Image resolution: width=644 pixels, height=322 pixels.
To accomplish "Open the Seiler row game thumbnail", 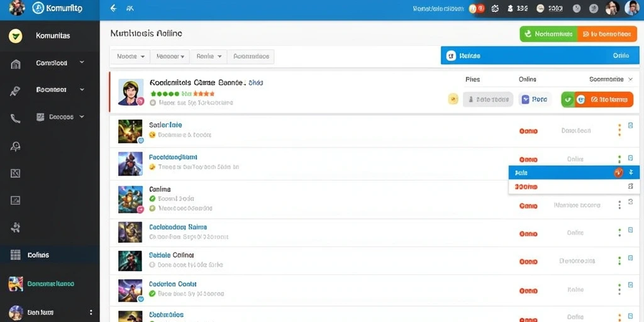I will point(130,131).
